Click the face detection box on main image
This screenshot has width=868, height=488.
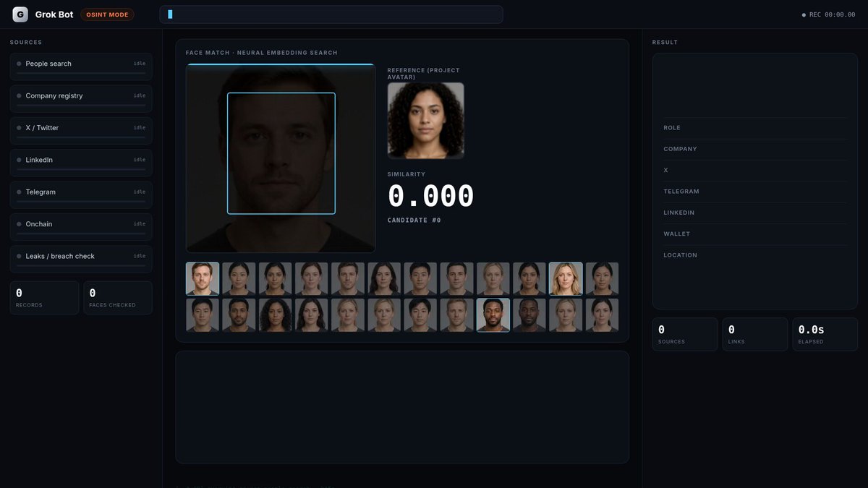pyautogui.click(x=281, y=153)
